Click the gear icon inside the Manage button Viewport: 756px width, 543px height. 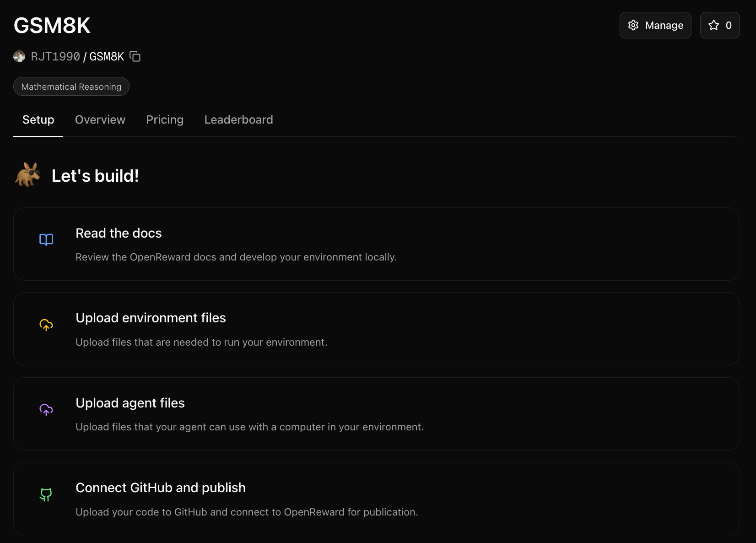633,25
